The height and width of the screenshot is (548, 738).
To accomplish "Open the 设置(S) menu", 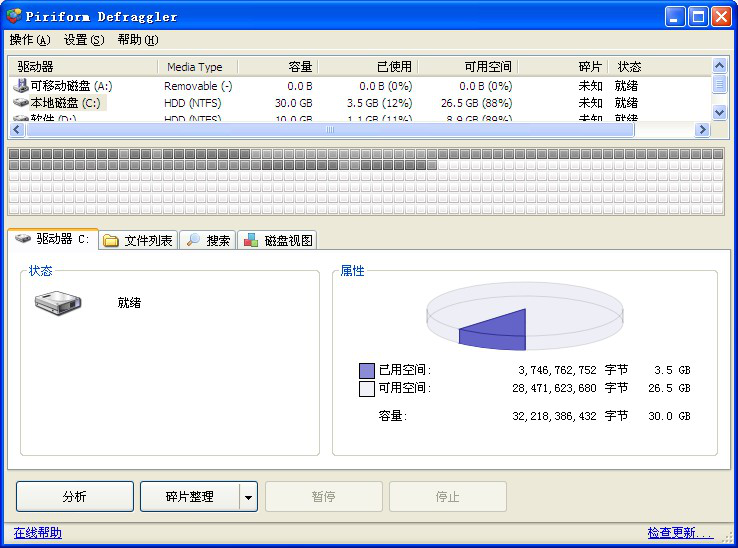I will (x=84, y=40).
